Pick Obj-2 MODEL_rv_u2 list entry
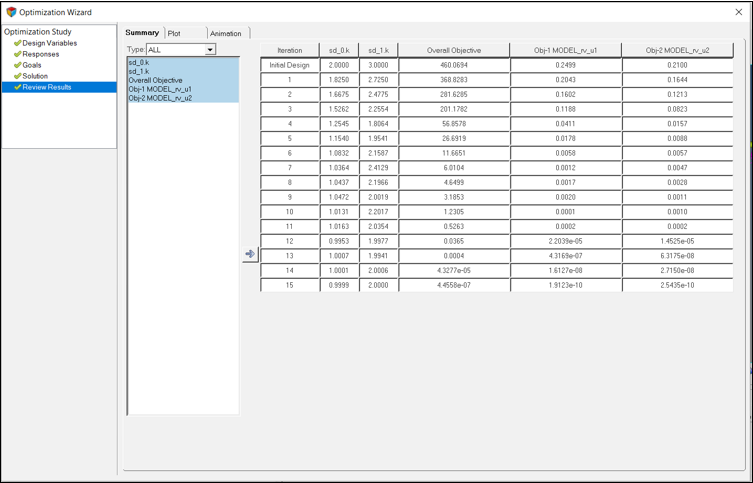753x483 pixels. (x=160, y=98)
